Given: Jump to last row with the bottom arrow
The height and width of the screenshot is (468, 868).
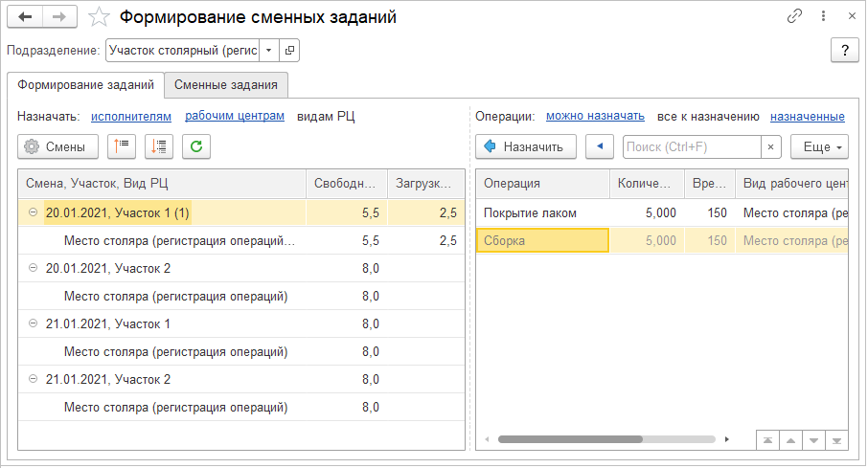Looking at the screenshot, I should click(x=837, y=439).
